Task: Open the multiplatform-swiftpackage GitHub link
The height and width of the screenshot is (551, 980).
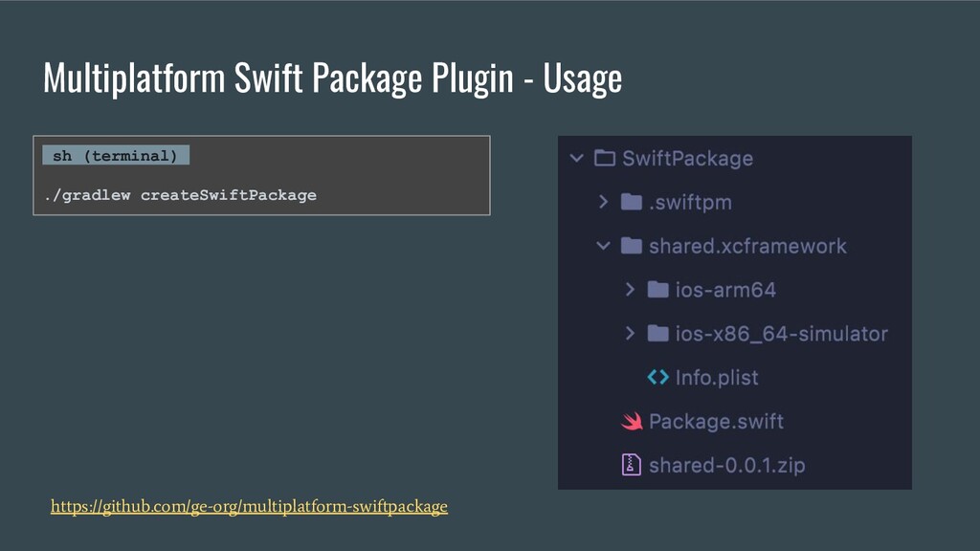Action: pyautogui.click(x=249, y=506)
